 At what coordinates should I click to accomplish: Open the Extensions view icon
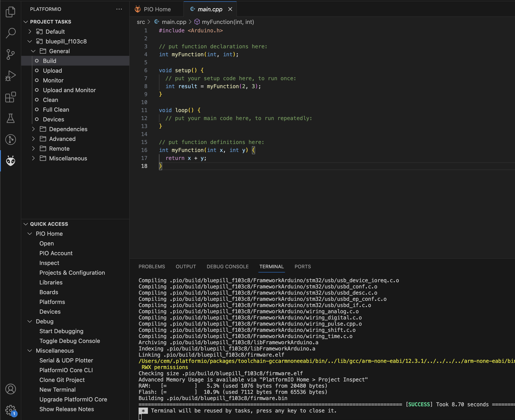(10, 97)
